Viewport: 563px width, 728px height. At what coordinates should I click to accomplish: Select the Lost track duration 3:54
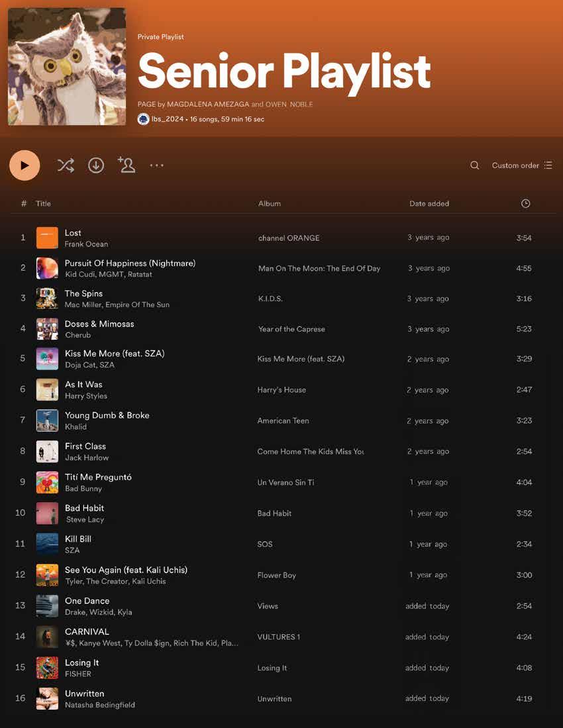[524, 238]
